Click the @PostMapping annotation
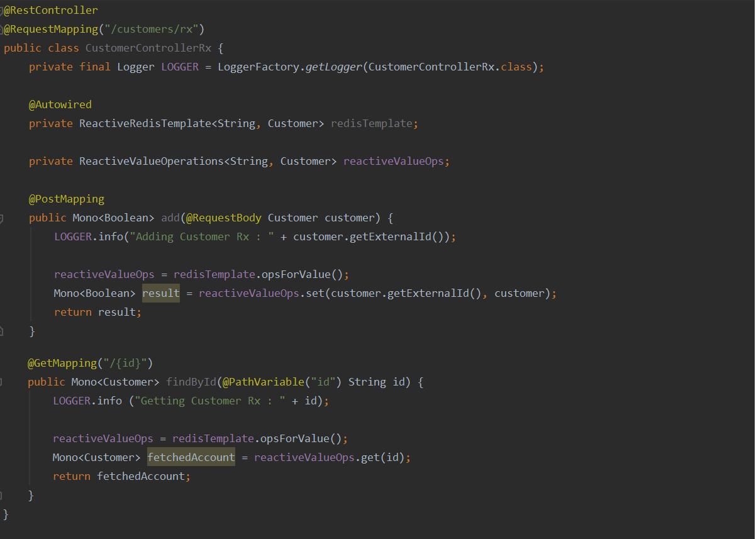The image size is (756, 539). pyautogui.click(x=67, y=199)
